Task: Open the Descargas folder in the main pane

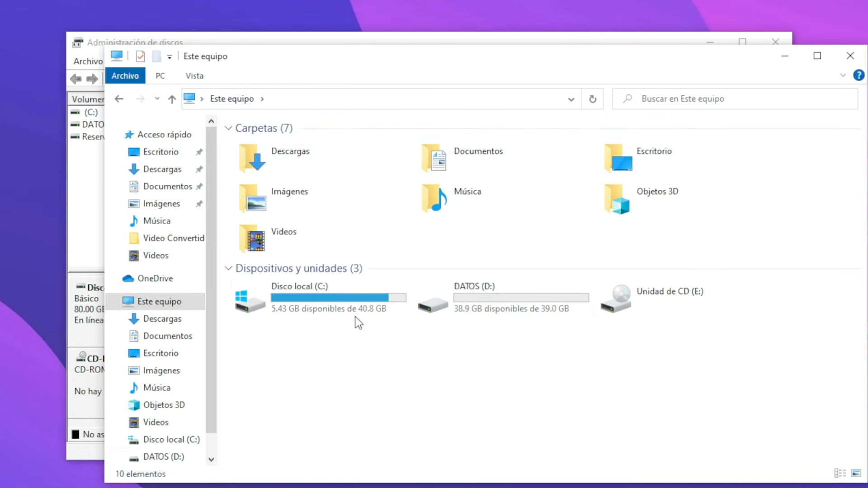Action: [291, 151]
